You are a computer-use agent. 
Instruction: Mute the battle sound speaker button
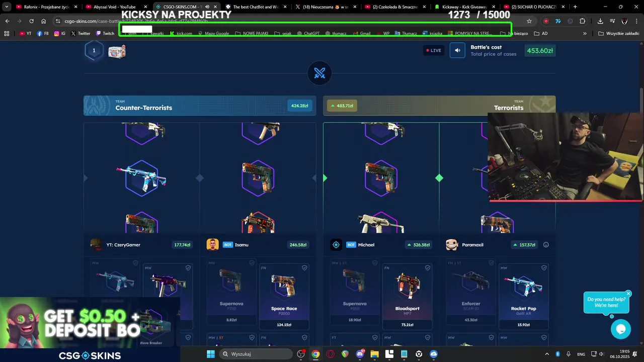click(x=457, y=50)
